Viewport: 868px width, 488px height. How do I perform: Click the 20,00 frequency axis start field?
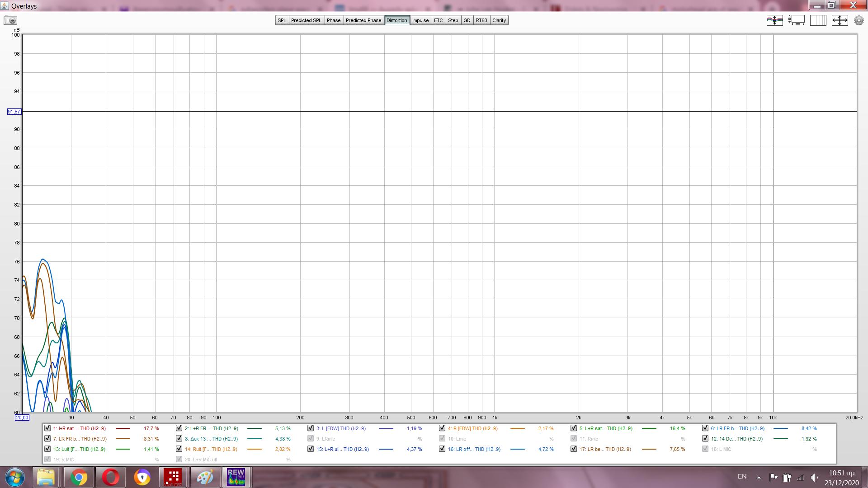(22, 418)
